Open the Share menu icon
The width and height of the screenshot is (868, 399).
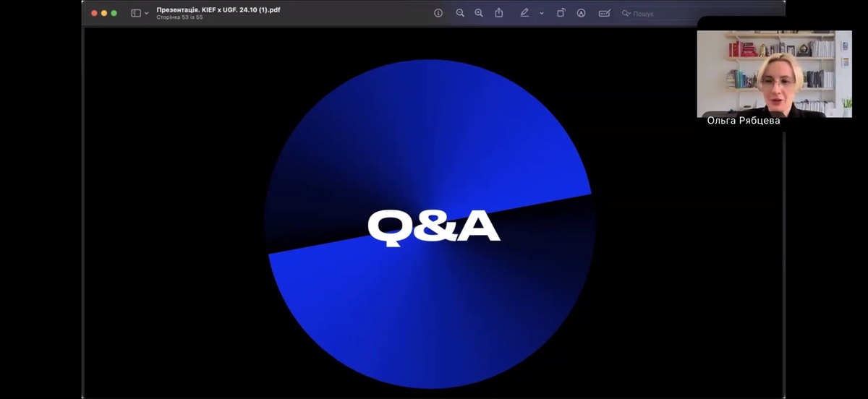tap(499, 13)
